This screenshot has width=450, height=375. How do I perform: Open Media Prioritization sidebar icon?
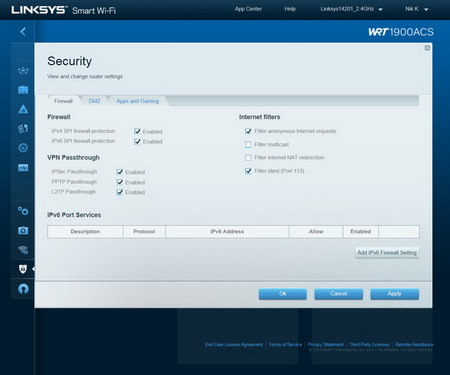coord(23,128)
